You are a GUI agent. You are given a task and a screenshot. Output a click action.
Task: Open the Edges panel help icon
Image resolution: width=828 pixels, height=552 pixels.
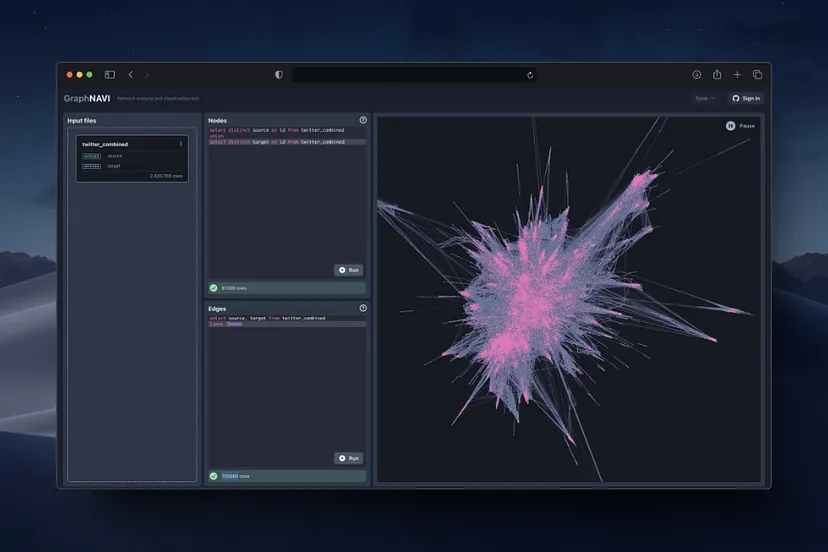363,309
